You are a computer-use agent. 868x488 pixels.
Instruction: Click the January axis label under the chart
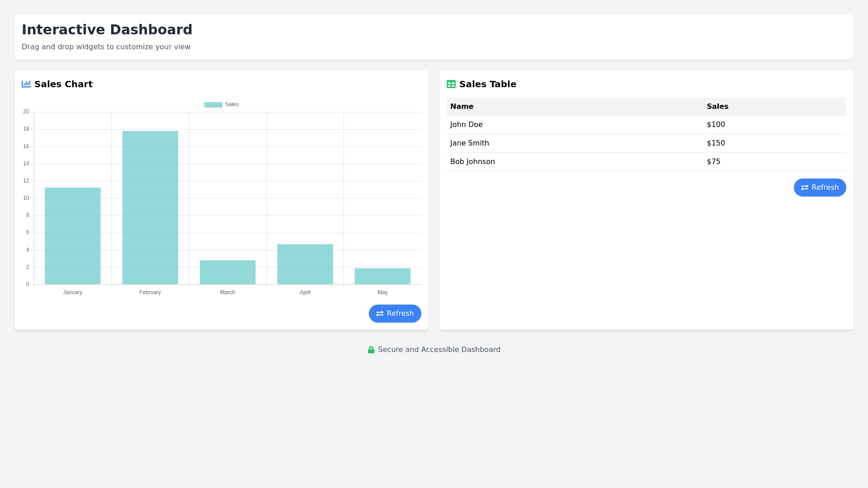pos(73,292)
